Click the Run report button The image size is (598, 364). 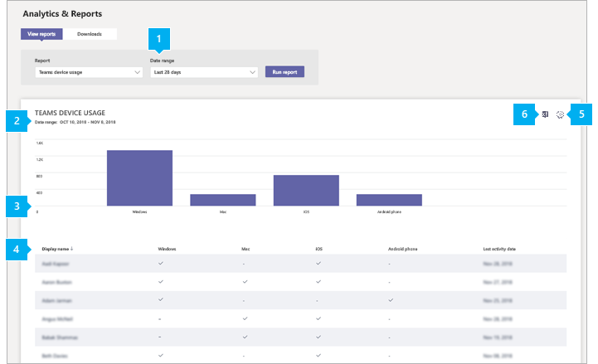pyautogui.click(x=284, y=72)
